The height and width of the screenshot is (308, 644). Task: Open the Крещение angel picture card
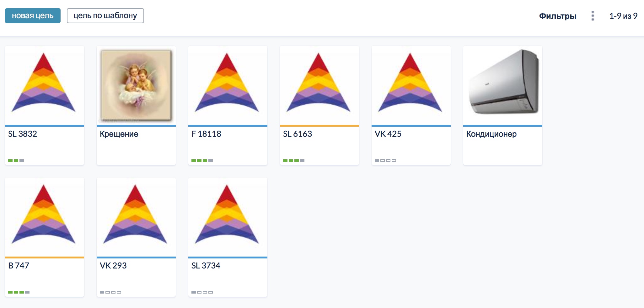136,85
